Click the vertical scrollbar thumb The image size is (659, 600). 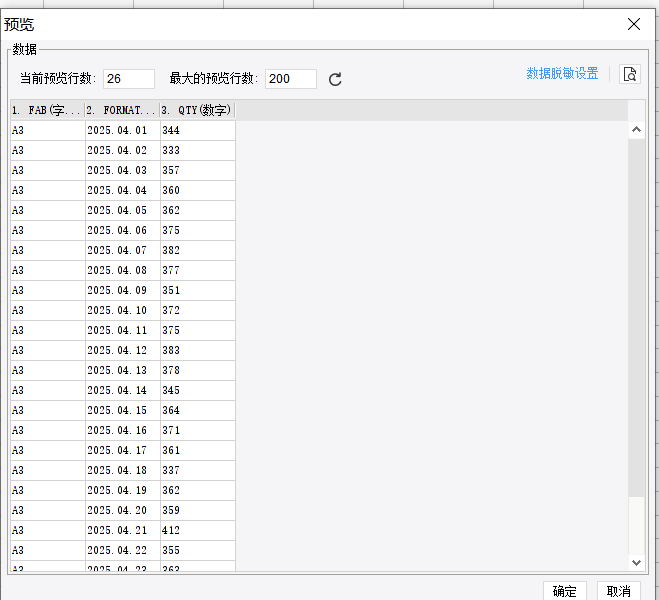pos(636,318)
